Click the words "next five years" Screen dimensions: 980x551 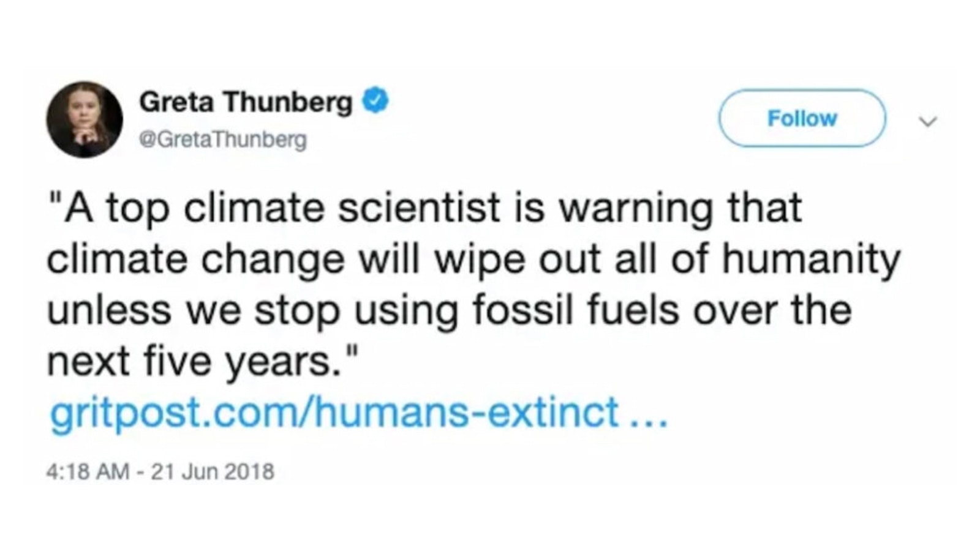[x=190, y=361]
